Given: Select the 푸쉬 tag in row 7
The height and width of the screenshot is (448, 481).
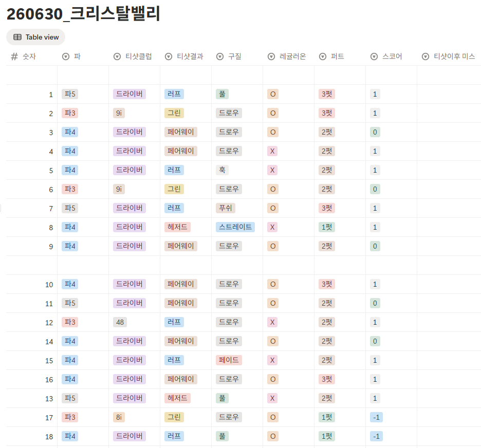Looking at the screenshot, I should 226,208.
